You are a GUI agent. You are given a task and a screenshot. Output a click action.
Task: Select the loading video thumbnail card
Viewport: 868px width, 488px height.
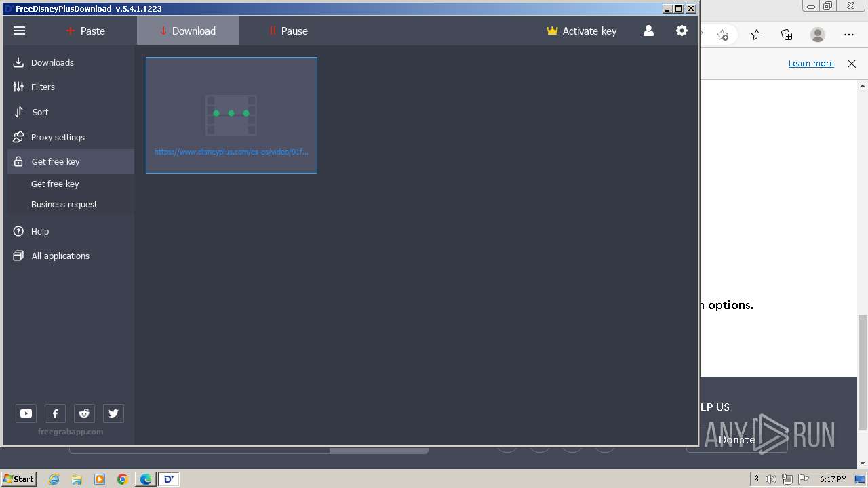[231, 115]
